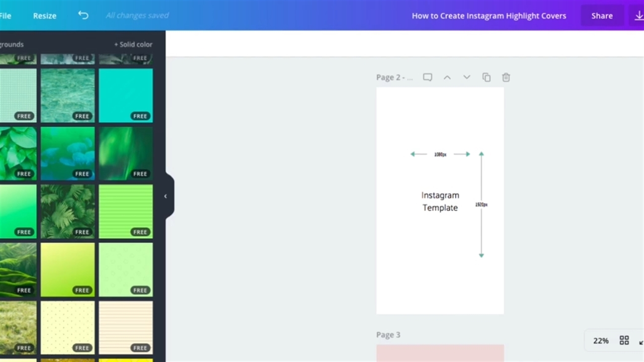Duplicate Page 2 with the copy icon
The height and width of the screenshot is (362, 644).
point(486,77)
